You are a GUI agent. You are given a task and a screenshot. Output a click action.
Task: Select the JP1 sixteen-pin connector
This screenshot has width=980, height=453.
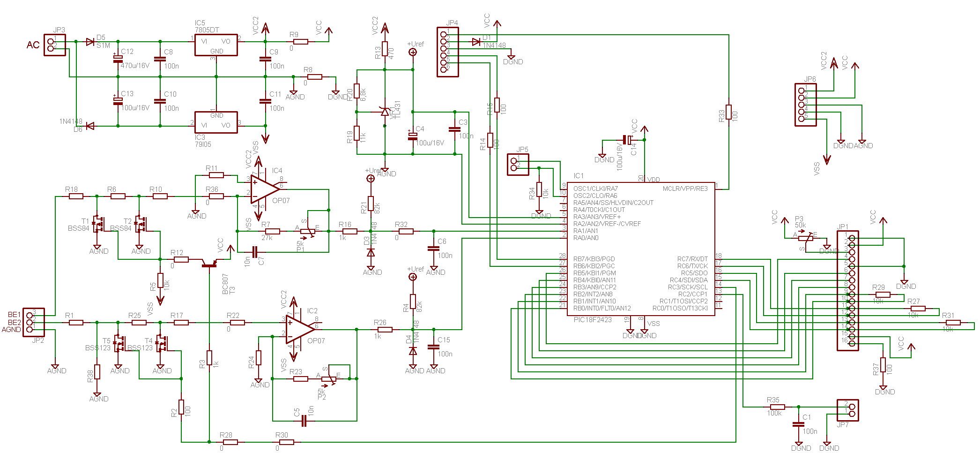click(848, 291)
